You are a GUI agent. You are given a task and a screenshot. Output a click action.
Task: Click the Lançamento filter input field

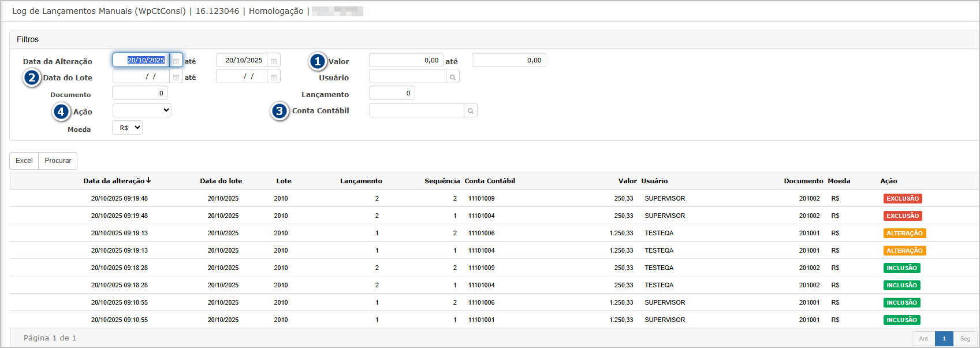[392, 93]
